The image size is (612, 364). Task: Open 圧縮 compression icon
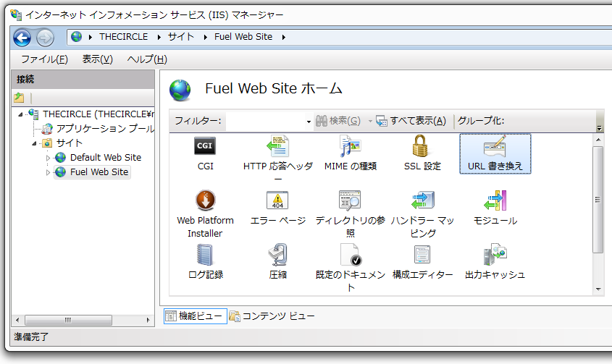(x=278, y=255)
